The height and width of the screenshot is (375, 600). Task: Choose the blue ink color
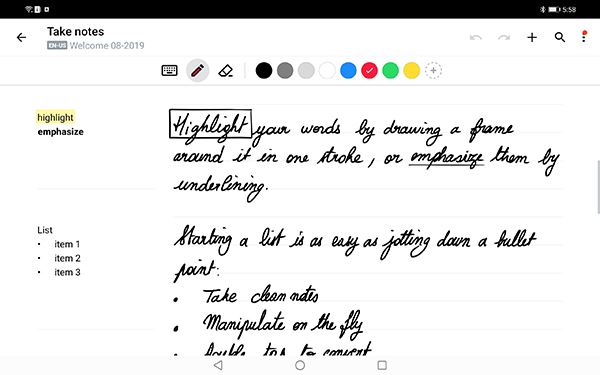348,71
